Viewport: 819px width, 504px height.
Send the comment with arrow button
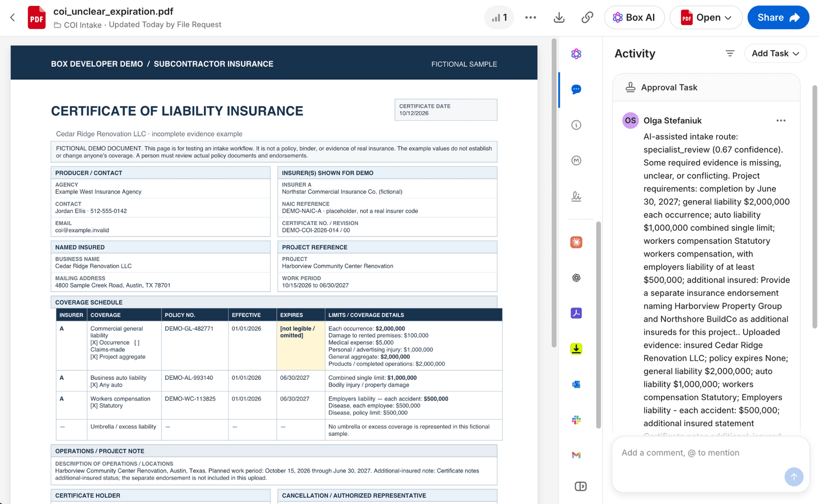pos(794,477)
